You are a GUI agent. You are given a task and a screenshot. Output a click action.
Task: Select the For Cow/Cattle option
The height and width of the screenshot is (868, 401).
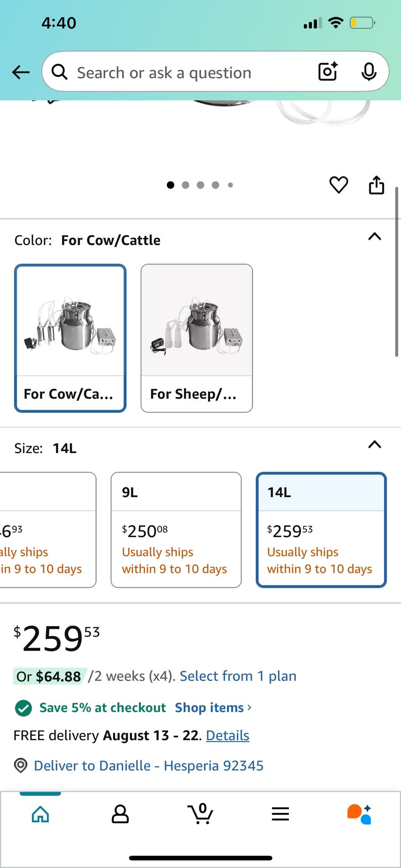pyautogui.click(x=70, y=338)
